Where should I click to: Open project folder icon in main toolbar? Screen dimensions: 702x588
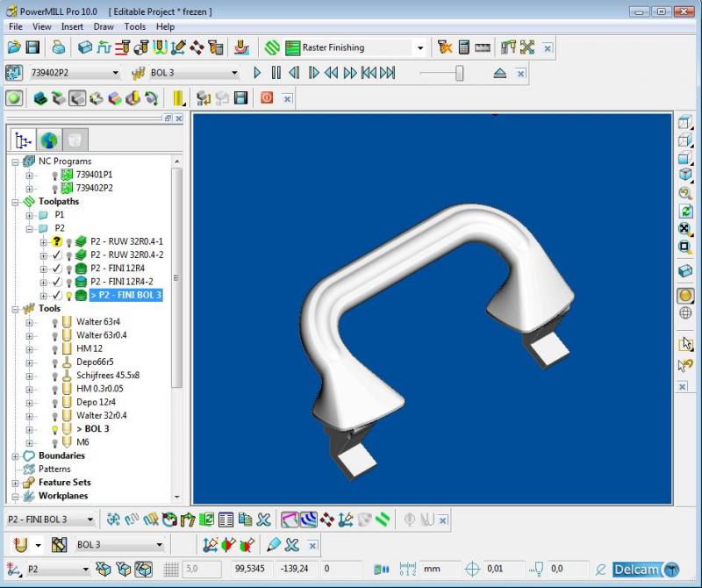pos(14,47)
